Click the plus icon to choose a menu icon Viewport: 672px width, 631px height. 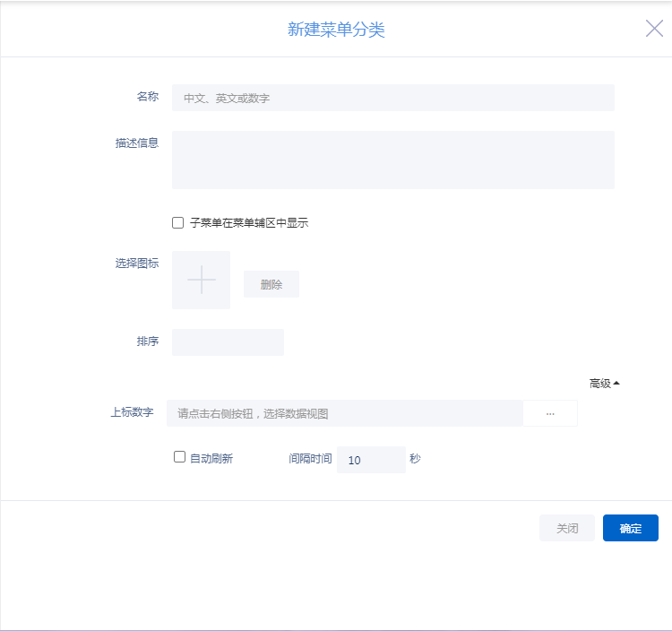(x=201, y=281)
